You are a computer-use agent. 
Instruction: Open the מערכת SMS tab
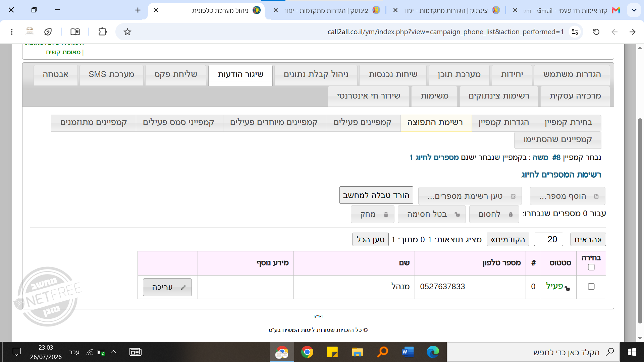(x=111, y=75)
